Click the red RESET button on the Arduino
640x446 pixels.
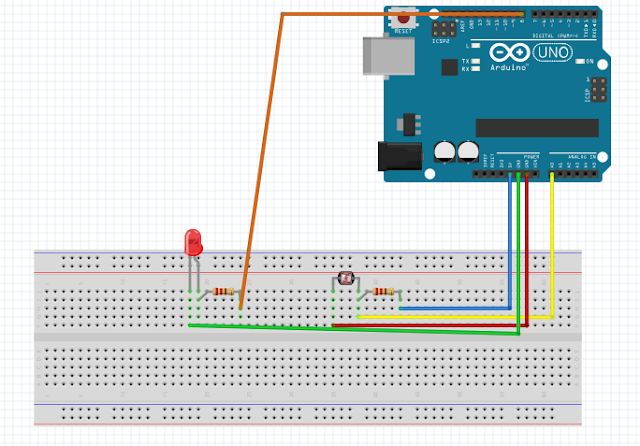coord(403,18)
